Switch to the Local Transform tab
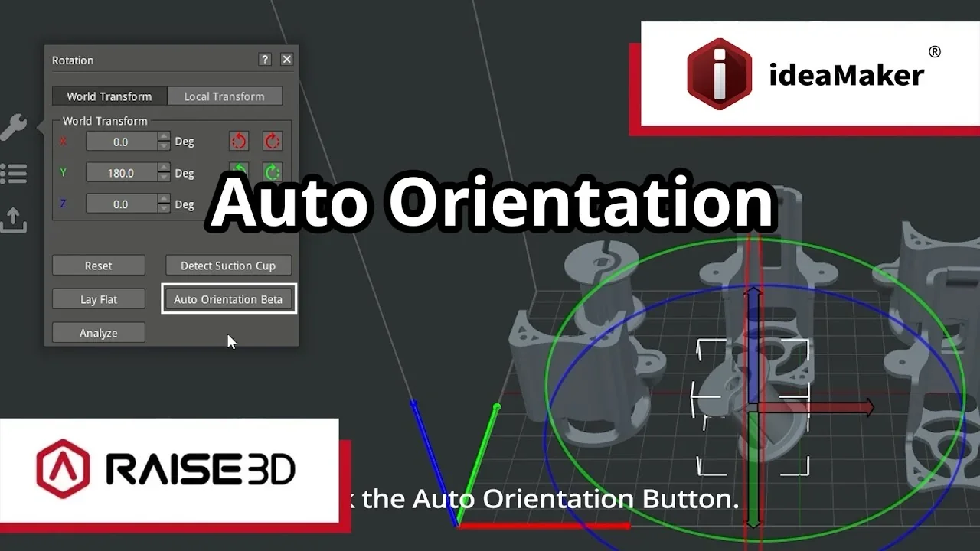Viewport: 980px width, 551px height. point(224,96)
